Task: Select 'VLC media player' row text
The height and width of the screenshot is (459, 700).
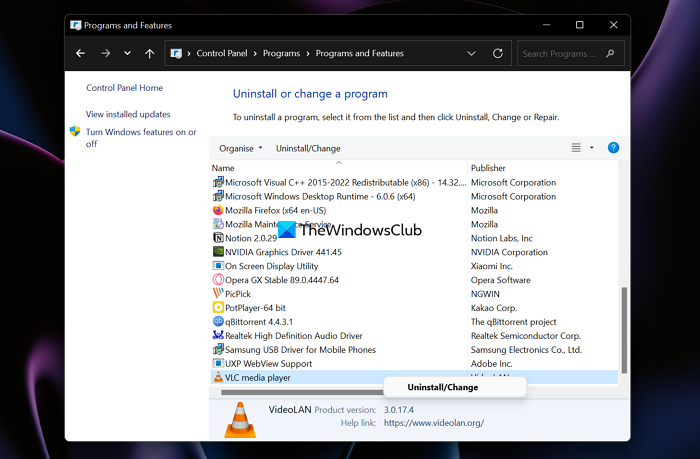Action: point(258,378)
